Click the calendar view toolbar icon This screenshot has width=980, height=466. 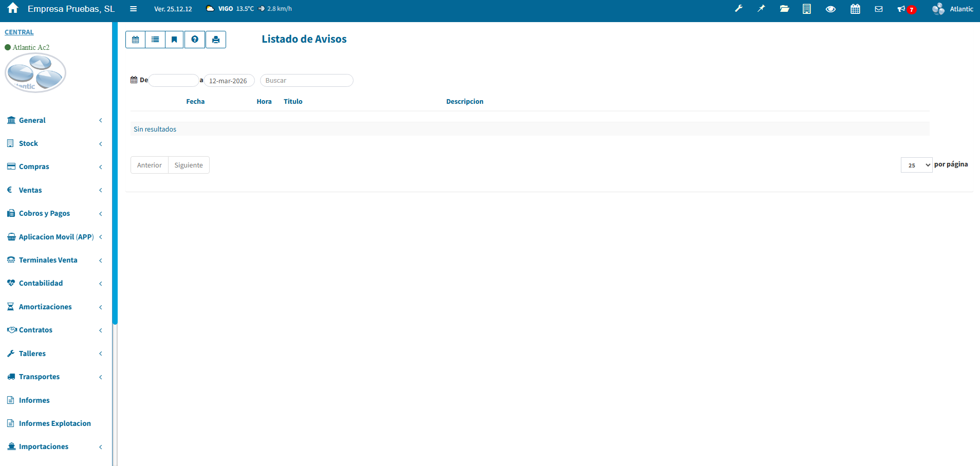click(x=135, y=40)
